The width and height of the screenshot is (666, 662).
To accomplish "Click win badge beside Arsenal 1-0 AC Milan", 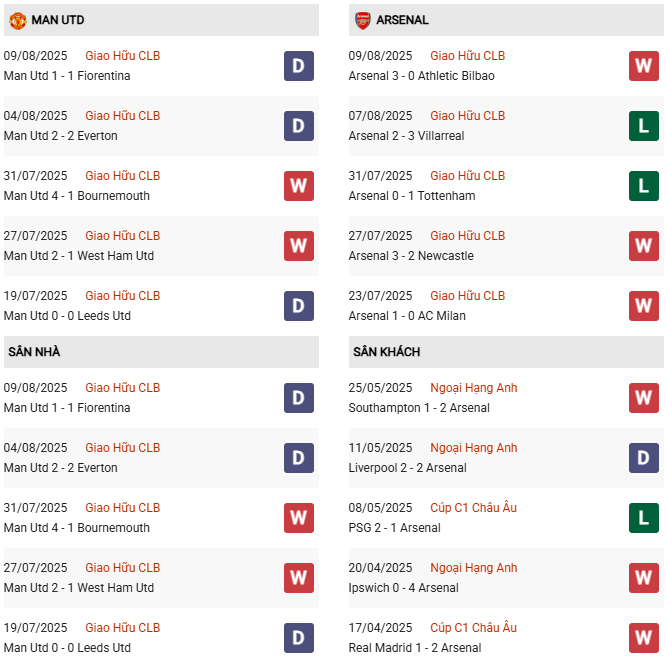I will tap(643, 306).
